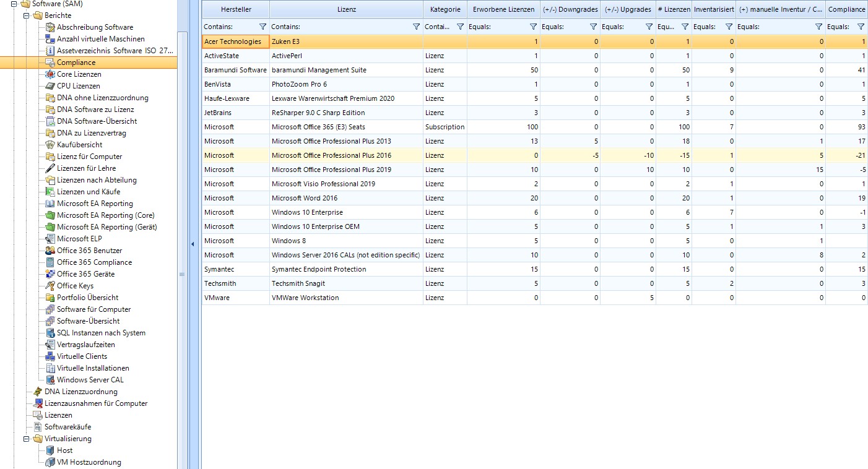This screenshot has width=868, height=469.
Task: Select DNA ohne Lizenzzuordnung tree item
Action: coord(103,98)
